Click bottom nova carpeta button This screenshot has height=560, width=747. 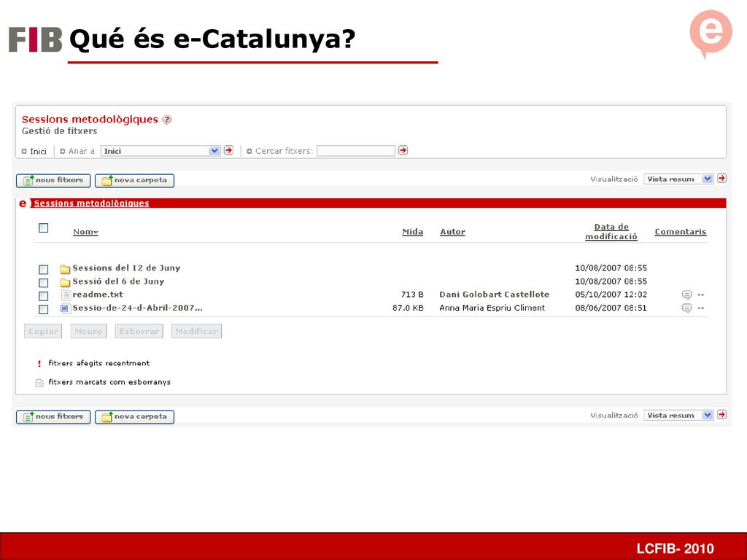[x=134, y=416]
